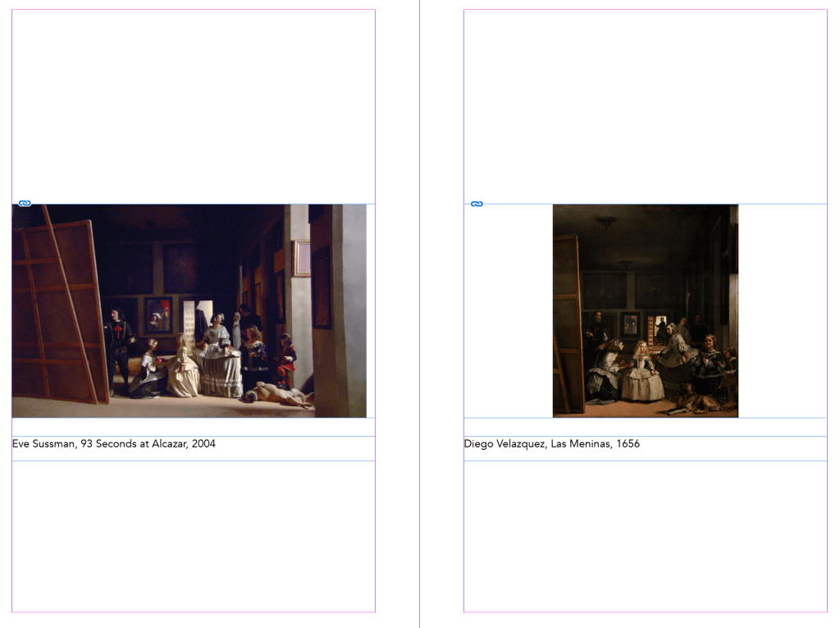Screen dimensions: 840x628
Task: Click the link badge on the Las Meninas frame
Action: 477,204
